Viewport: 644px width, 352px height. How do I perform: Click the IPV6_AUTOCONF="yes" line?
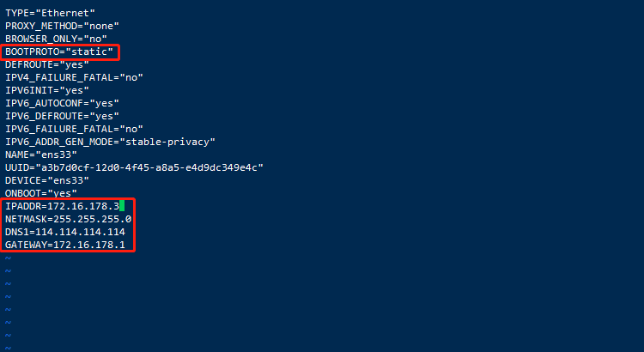click(62, 103)
